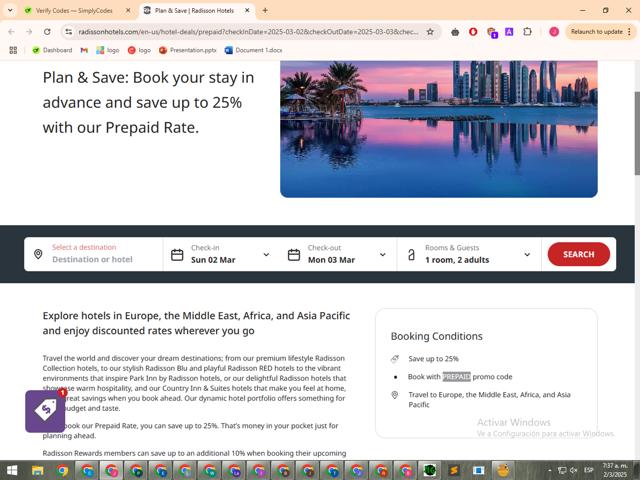Go back to the previous page
640x480 pixels.
[x=11, y=32]
